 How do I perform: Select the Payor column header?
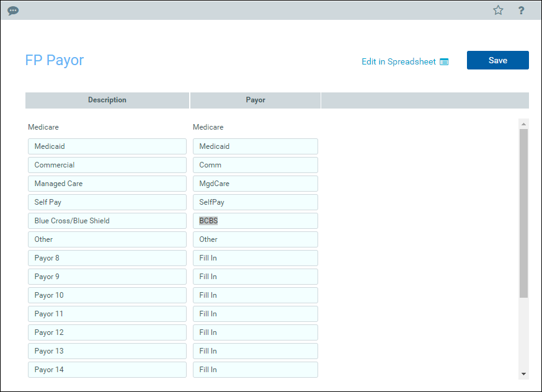(255, 100)
